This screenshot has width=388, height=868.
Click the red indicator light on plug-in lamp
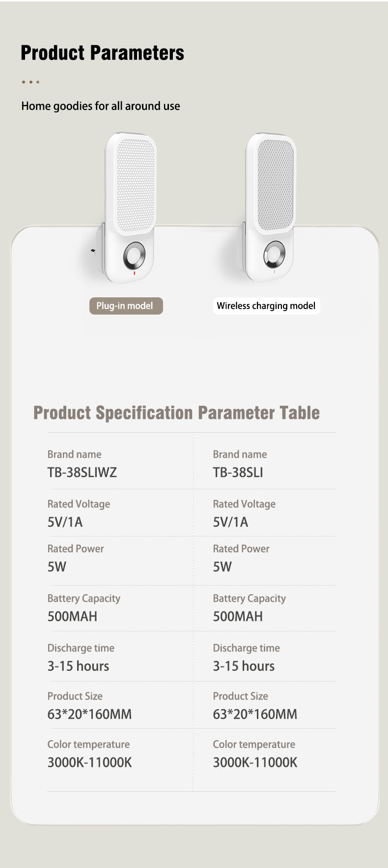[x=134, y=273]
